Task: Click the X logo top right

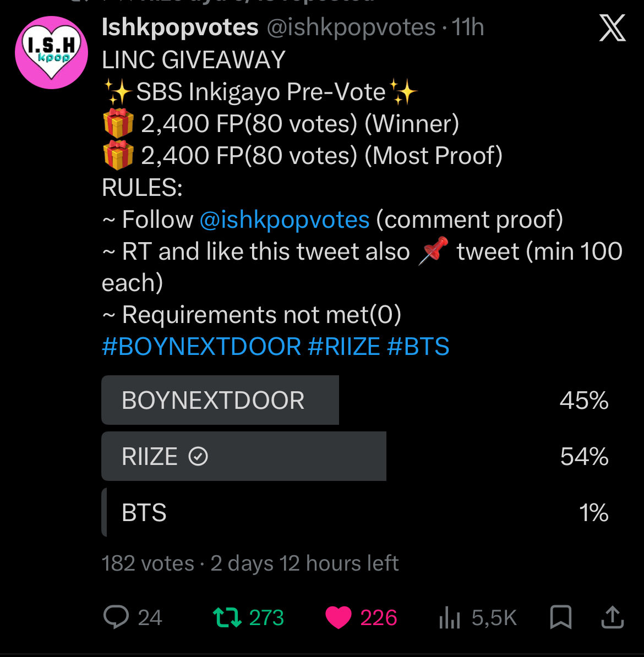Action: (613, 28)
